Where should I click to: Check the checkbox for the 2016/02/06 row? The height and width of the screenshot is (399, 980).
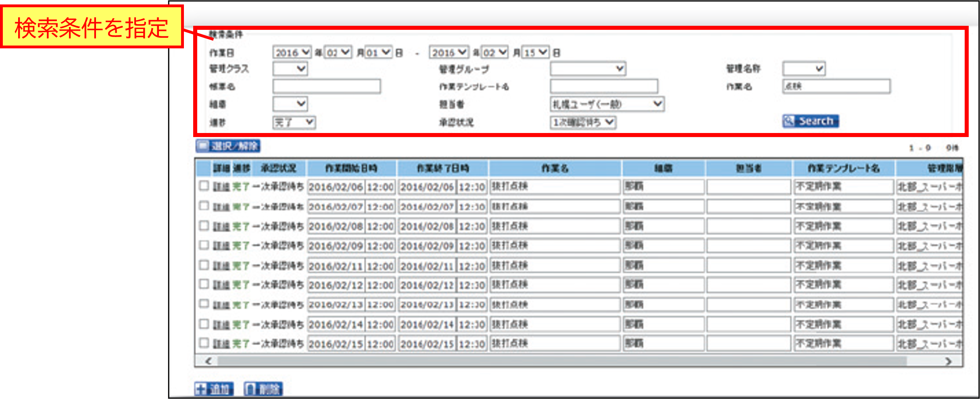click(x=204, y=186)
